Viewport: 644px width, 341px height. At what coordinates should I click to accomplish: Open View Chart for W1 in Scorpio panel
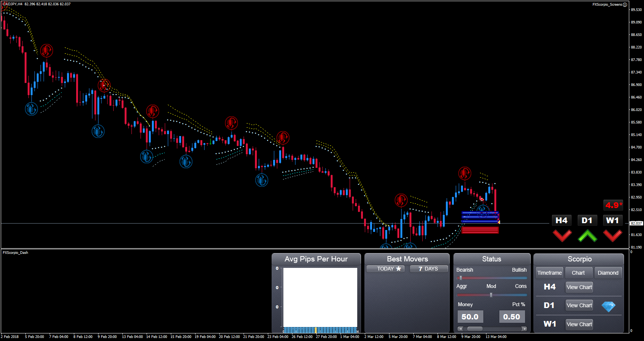pos(579,324)
